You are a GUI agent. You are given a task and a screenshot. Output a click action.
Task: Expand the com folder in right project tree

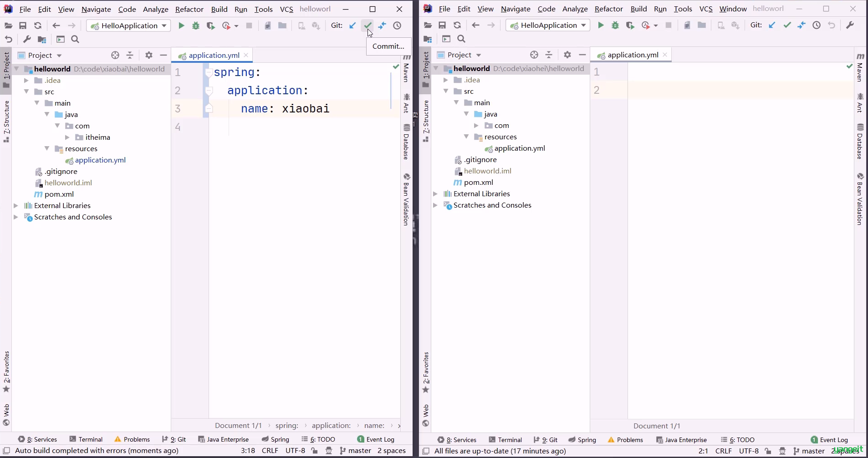tap(476, 125)
